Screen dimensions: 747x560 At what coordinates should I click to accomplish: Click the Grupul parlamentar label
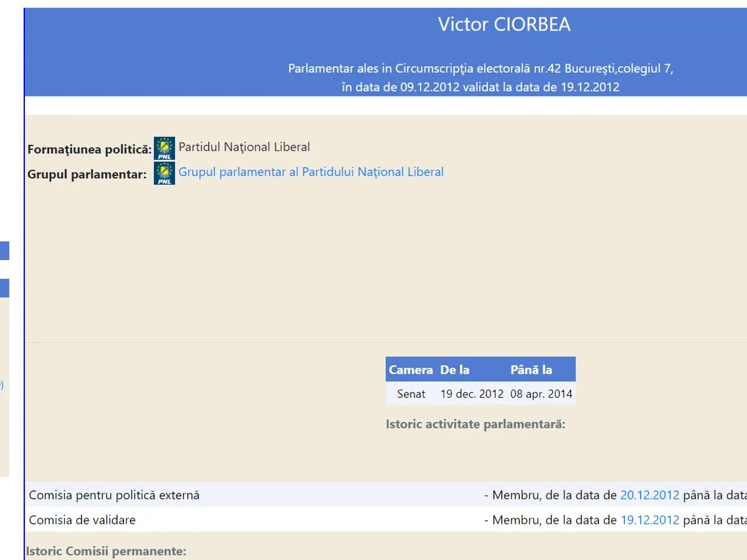(x=87, y=175)
